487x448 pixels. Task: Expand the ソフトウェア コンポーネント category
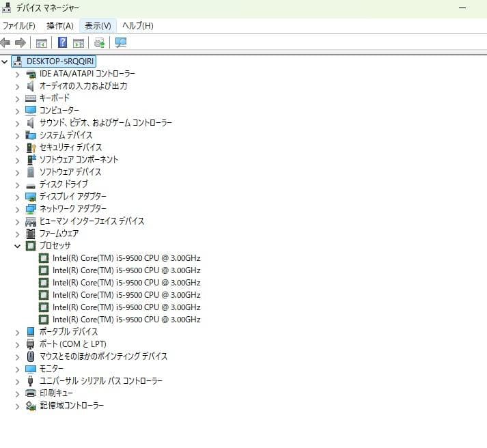tap(17, 160)
